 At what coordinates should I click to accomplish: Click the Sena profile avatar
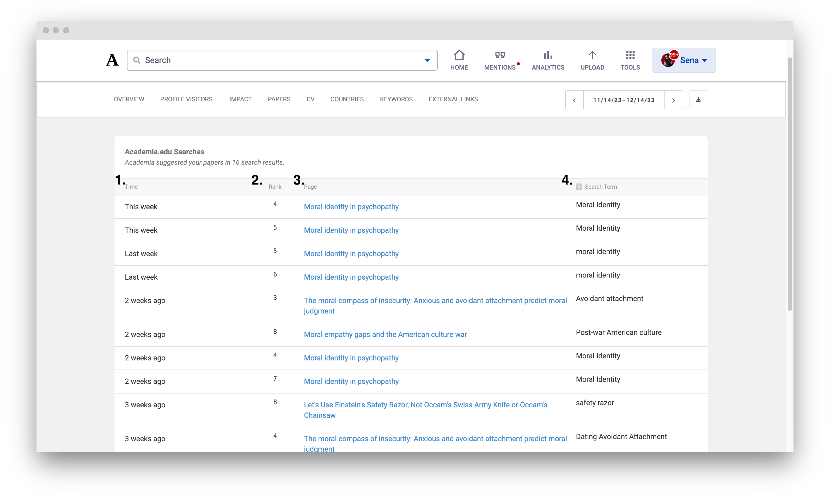[668, 60]
